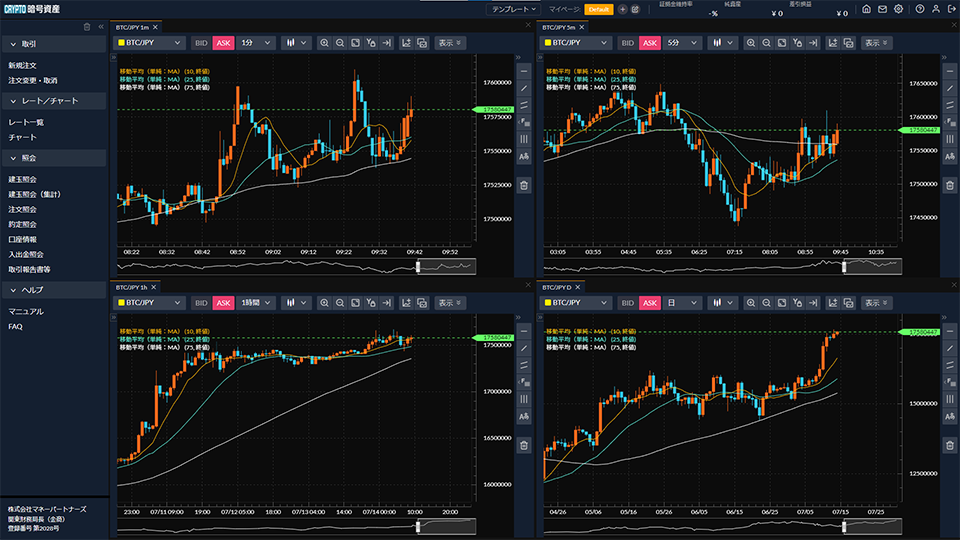Zoom in on the BTC/JPY 1m chart
The image size is (960, 540).
pyautogui.click(x=324, y=43)
